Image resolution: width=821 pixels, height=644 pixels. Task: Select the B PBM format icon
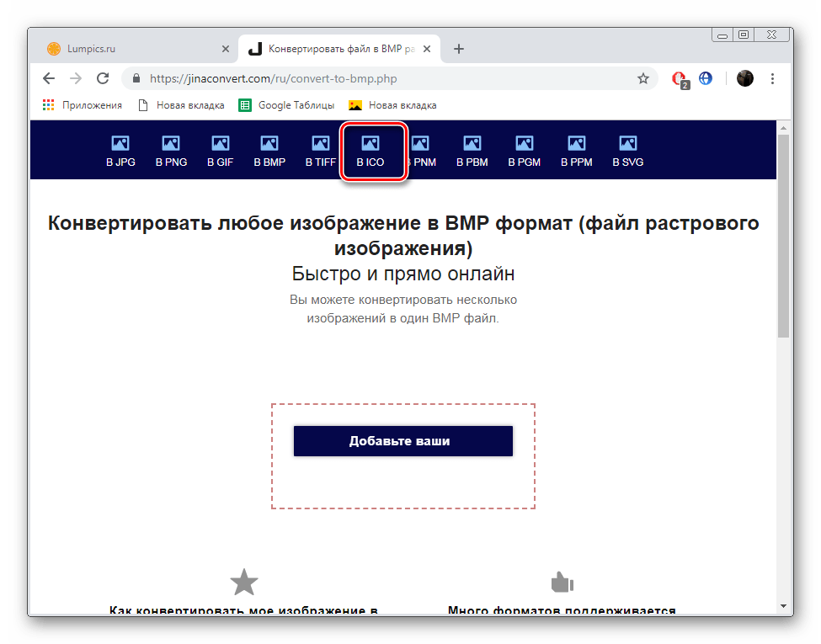tap(472, 152)
